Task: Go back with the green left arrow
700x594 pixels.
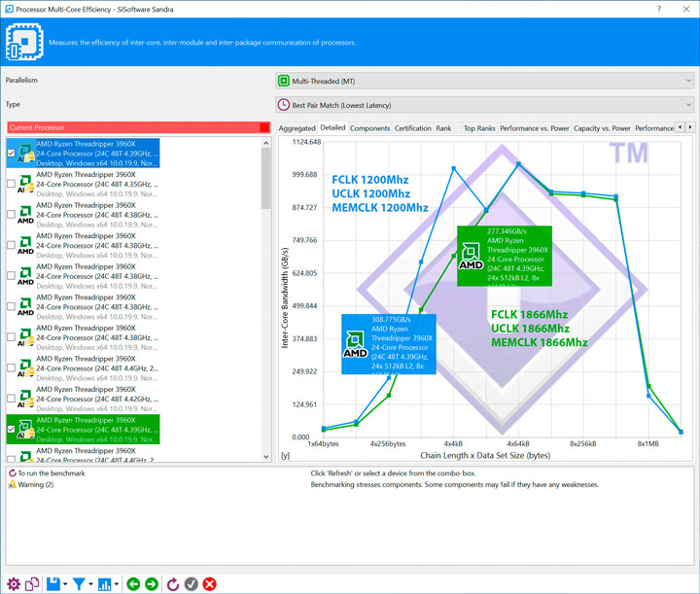Action: pos(133,583)
